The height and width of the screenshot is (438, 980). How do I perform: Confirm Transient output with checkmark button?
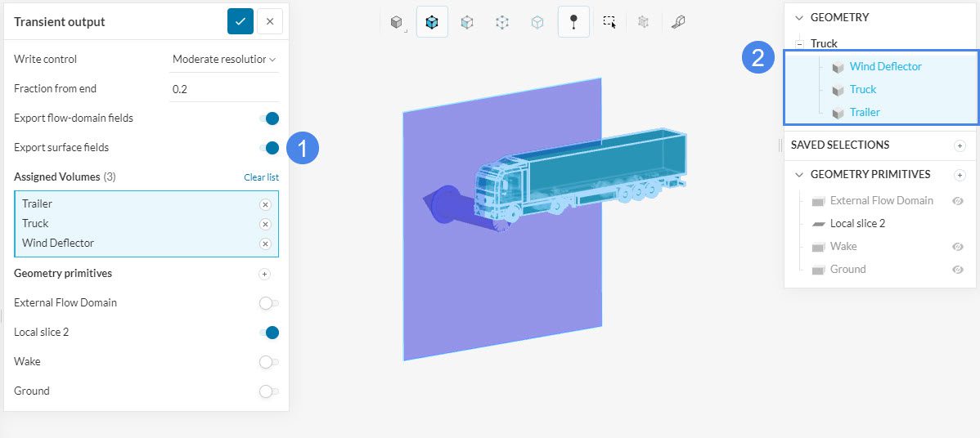pyautogui.click(x=240, y=22)
